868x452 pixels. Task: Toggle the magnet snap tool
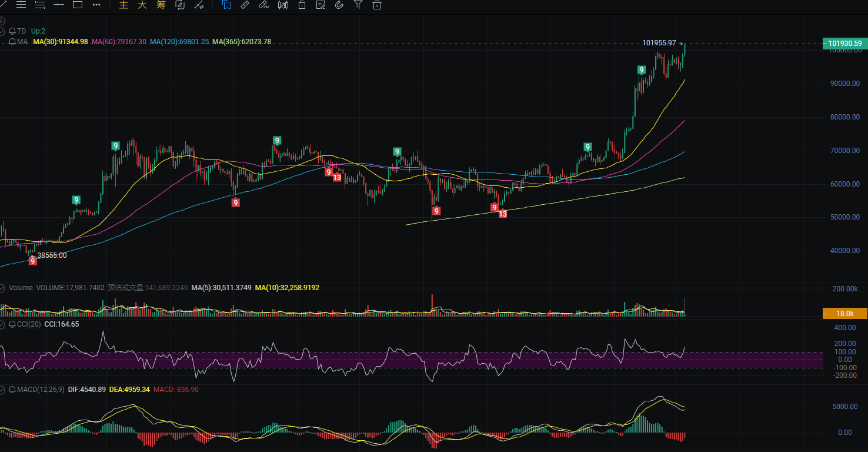tap(339, 5)
